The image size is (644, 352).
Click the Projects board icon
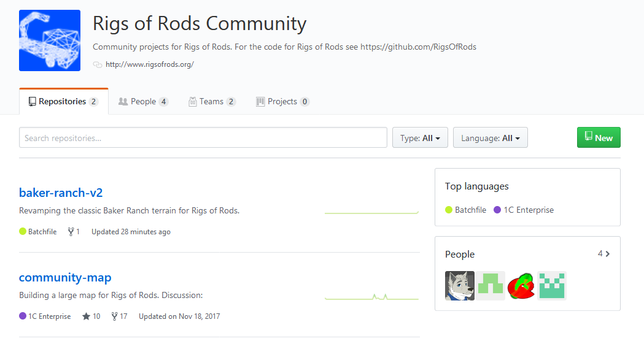click(x=260, y=102)
